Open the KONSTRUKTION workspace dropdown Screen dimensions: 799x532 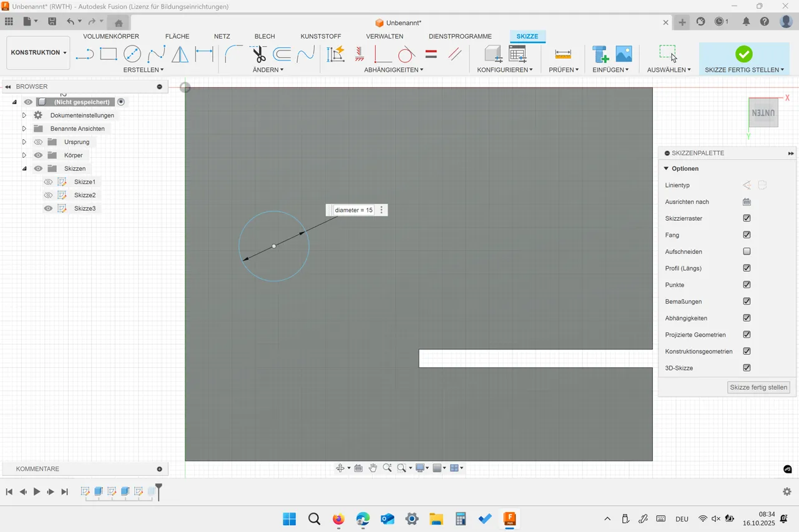tap(38, 53)
